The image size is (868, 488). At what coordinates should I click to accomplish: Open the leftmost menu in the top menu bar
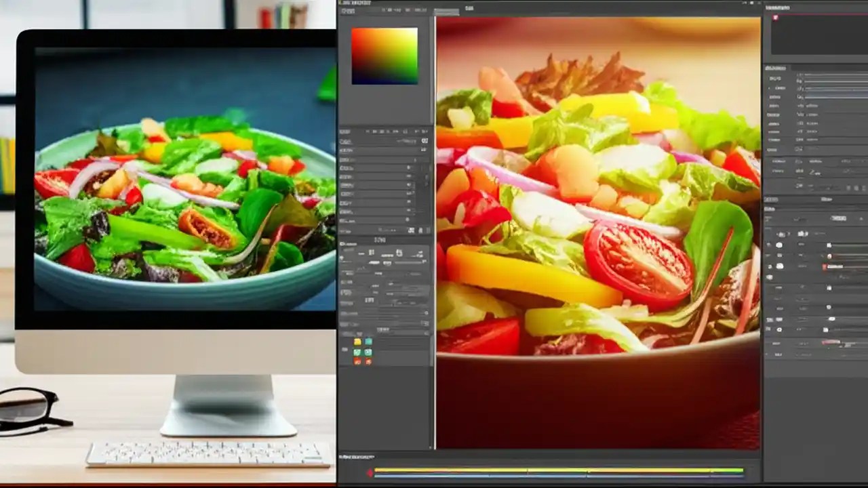point(343,3)
